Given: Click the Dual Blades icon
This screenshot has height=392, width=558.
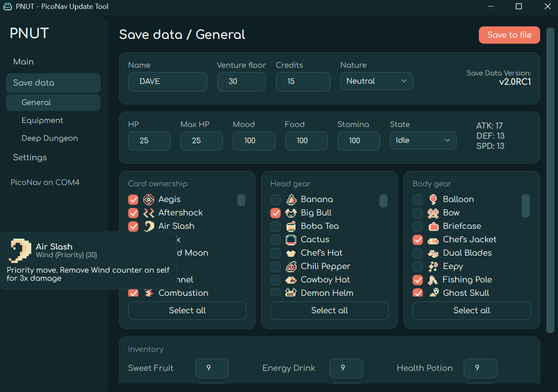Looking at the screenshot, I should pos(433,253).
